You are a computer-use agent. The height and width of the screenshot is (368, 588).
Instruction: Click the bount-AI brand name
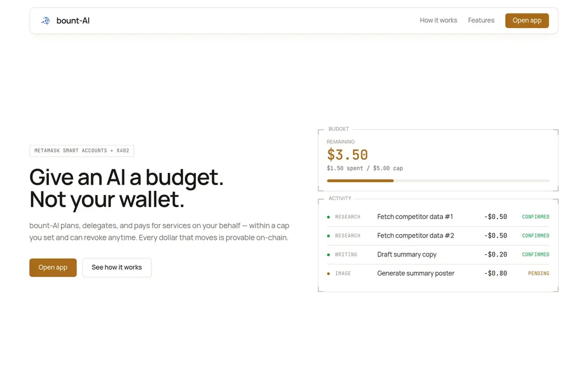coord(73,21)
